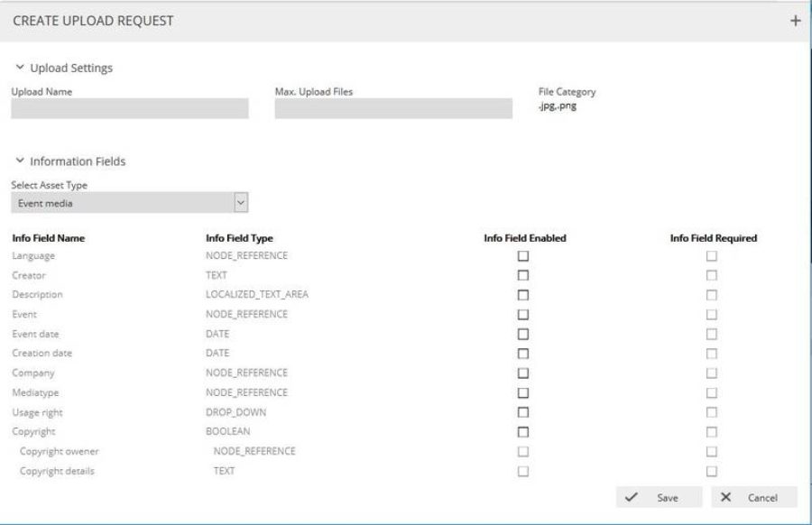Click the BOOLEAN type value
The image size is (812, 525).
(x=228, y=431)
